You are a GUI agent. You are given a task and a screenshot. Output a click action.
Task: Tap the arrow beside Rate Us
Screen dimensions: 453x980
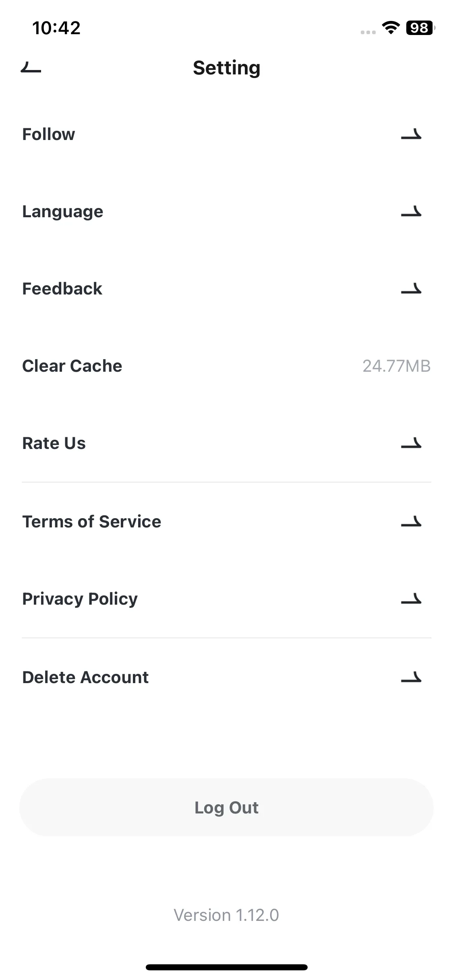411,443
